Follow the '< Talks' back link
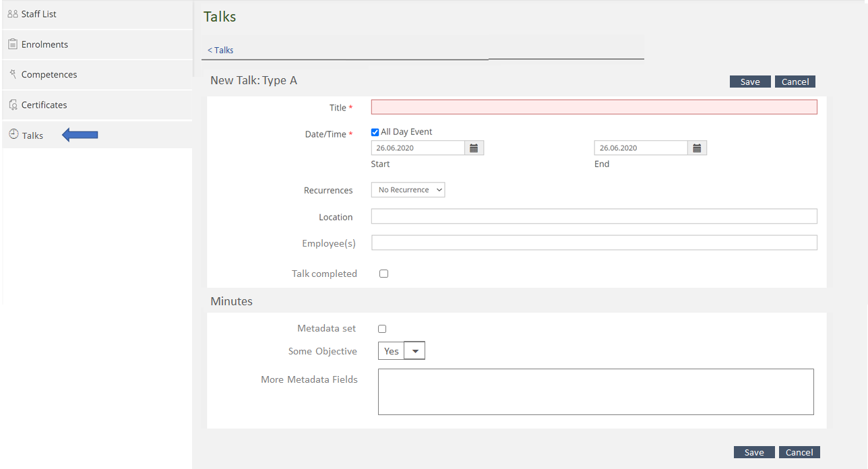 [220, 50]
